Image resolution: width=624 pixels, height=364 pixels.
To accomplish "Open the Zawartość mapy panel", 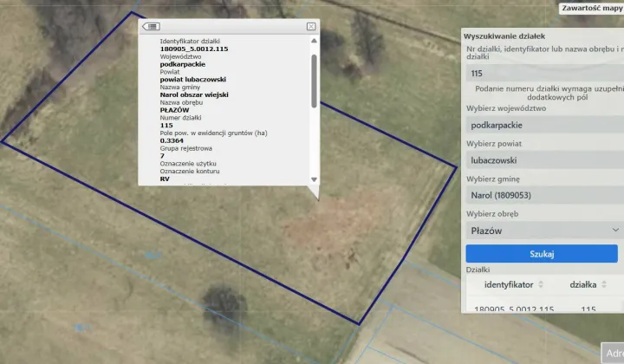I will (591, 8).
